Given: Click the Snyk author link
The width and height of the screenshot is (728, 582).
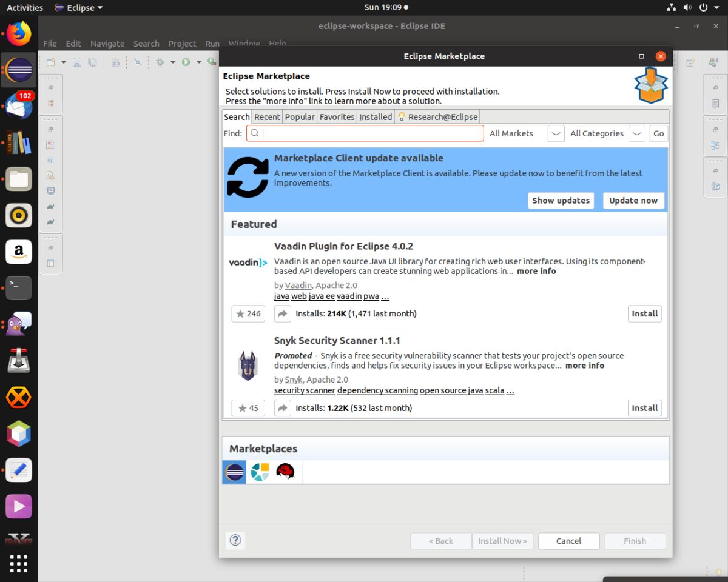Looking at the screenshot, I should coord(294,380).
